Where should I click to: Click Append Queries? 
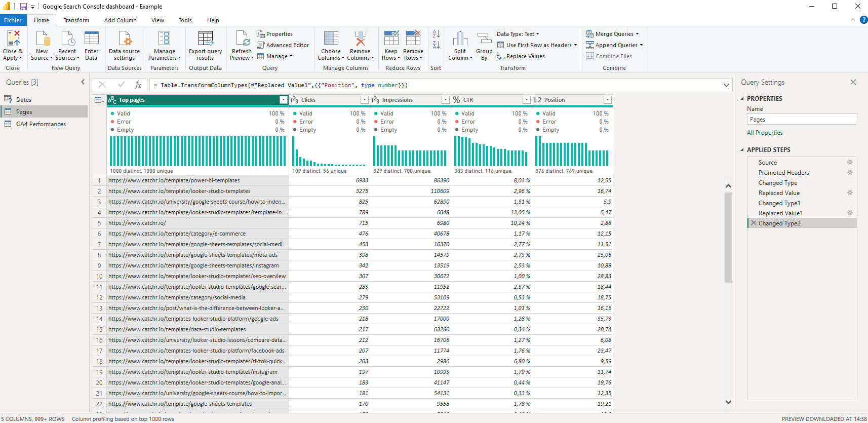pyautogui.click(x=614, y=45)
